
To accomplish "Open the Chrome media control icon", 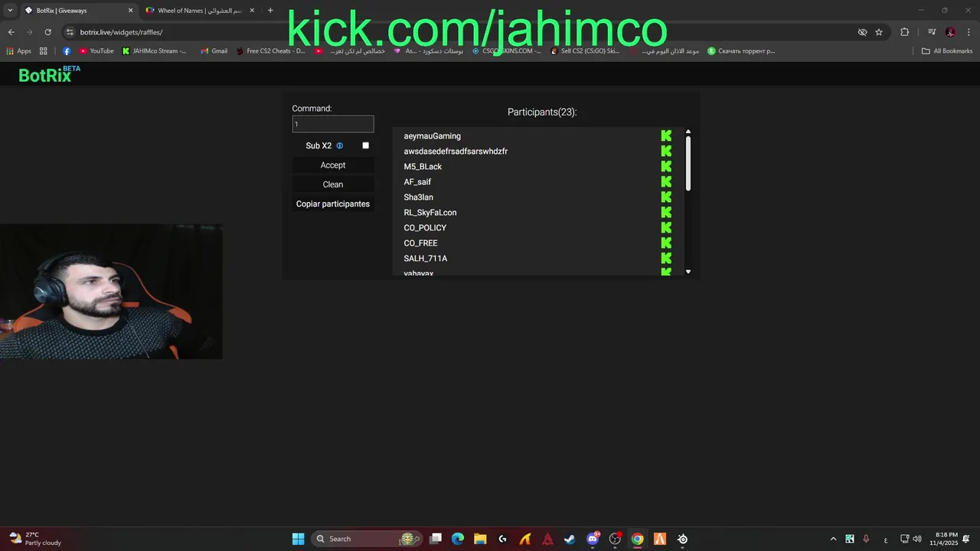I will [x=932, y=32].
